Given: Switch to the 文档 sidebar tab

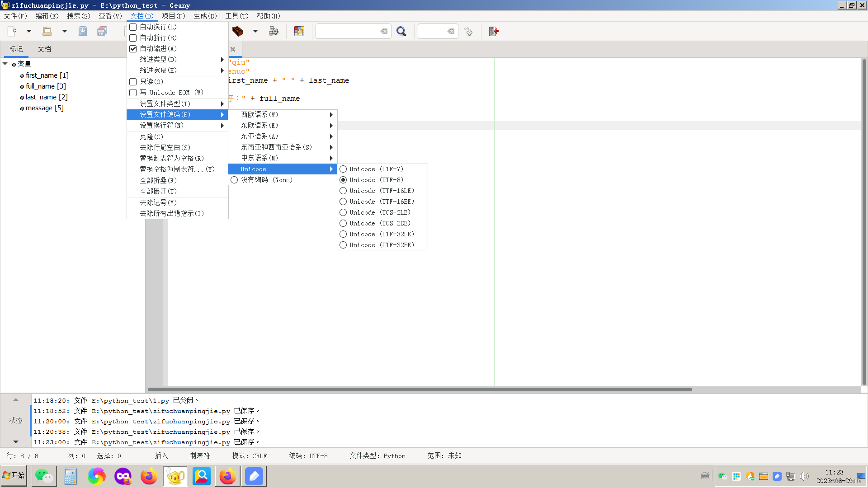Looking at the screenshot, I should [x=44, y=49].
